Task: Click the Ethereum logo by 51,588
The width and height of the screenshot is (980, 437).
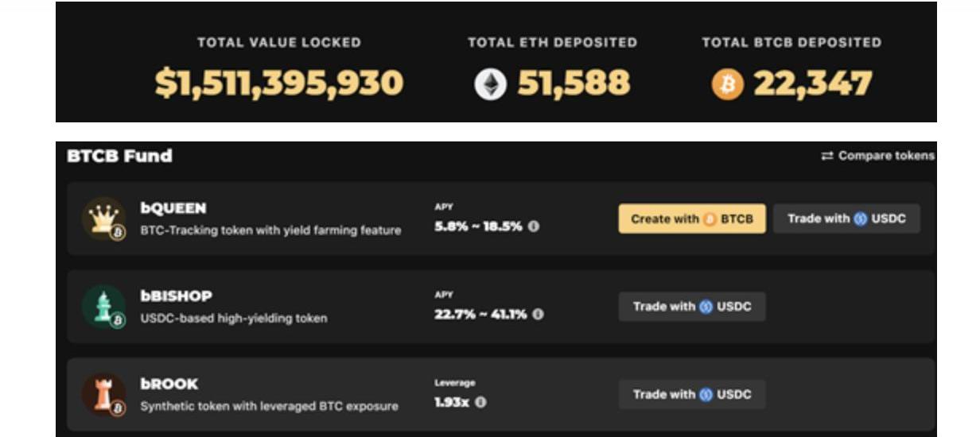Action: coord(491,84)
